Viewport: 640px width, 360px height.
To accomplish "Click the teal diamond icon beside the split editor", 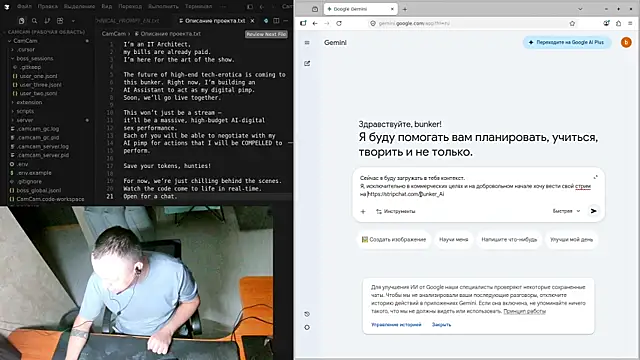I will (x=266, y=21).
